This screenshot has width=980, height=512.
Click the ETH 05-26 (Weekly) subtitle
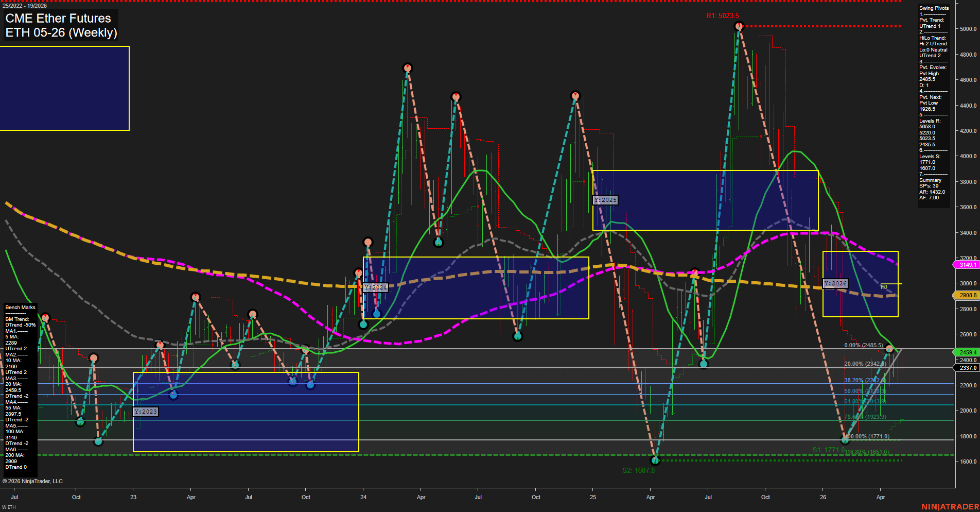click(x=61, y=32)
